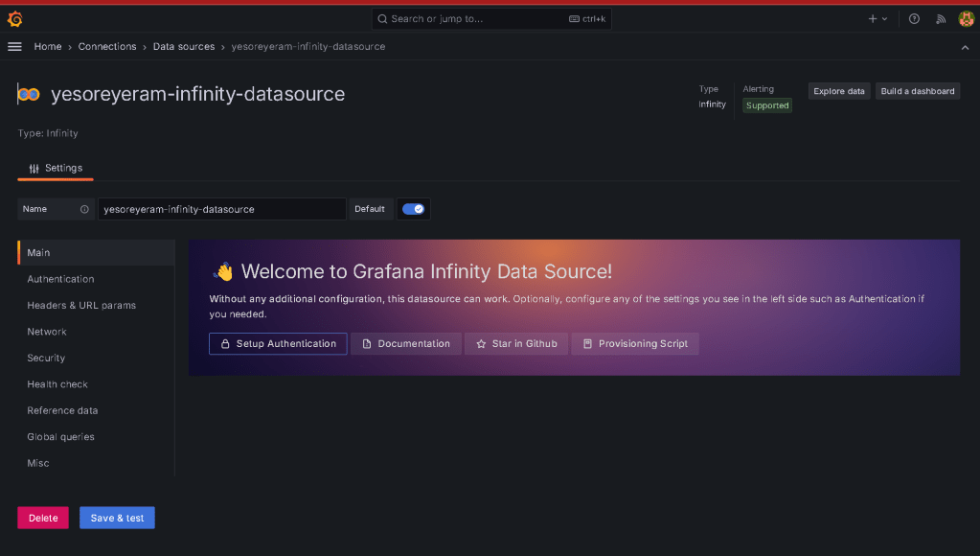Click the Setup Authentication button
Screen dimensions: 980x556
pyautogui.click(x=278, y=344)
